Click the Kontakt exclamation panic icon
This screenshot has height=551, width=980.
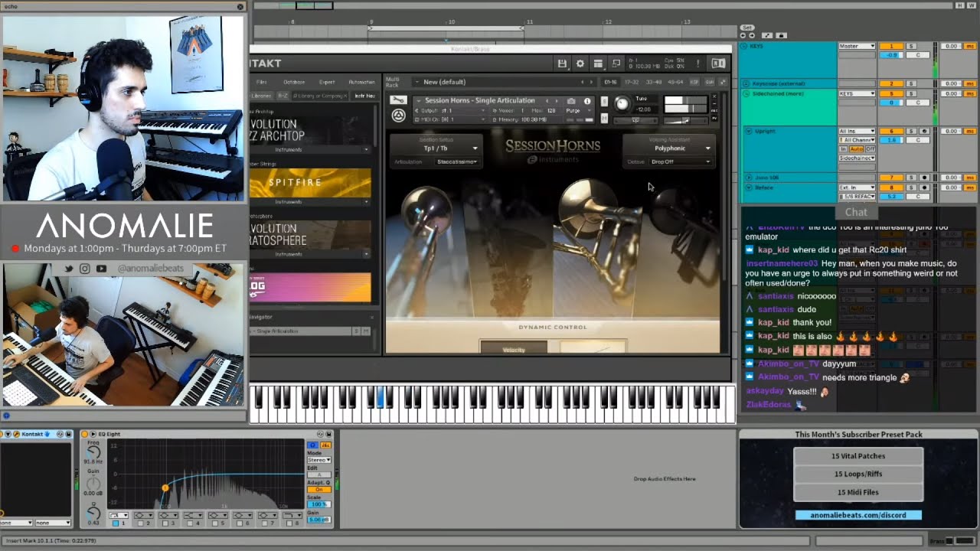697,64
